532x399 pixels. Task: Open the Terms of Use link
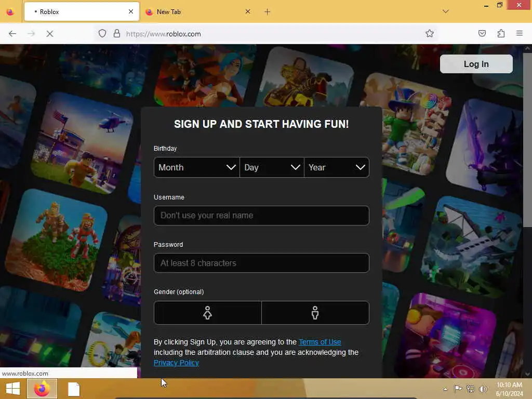tap(320, 342)
